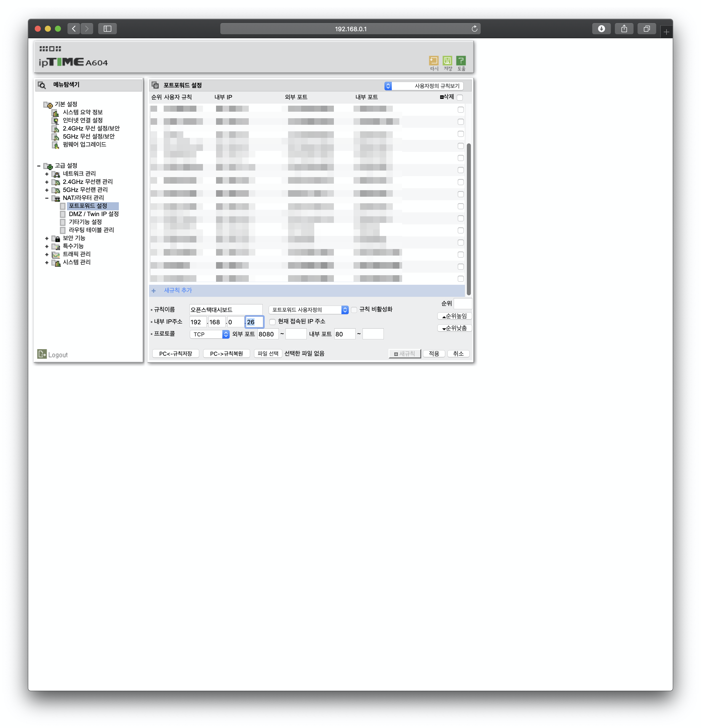701x728 pixels.
Task: Click the rule list vertical scrollbar
Action: [469, 219]
